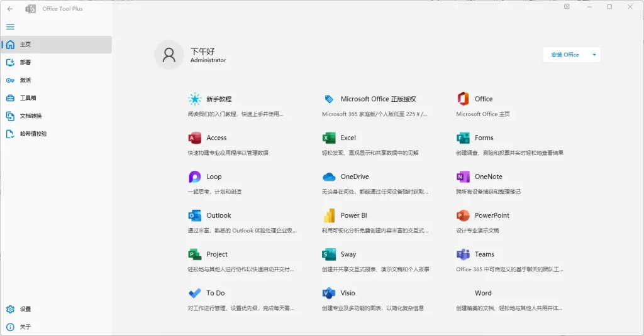The image size is (644, 336).
Task: Click the Power BI description text
Action: (x=375, y=230)
